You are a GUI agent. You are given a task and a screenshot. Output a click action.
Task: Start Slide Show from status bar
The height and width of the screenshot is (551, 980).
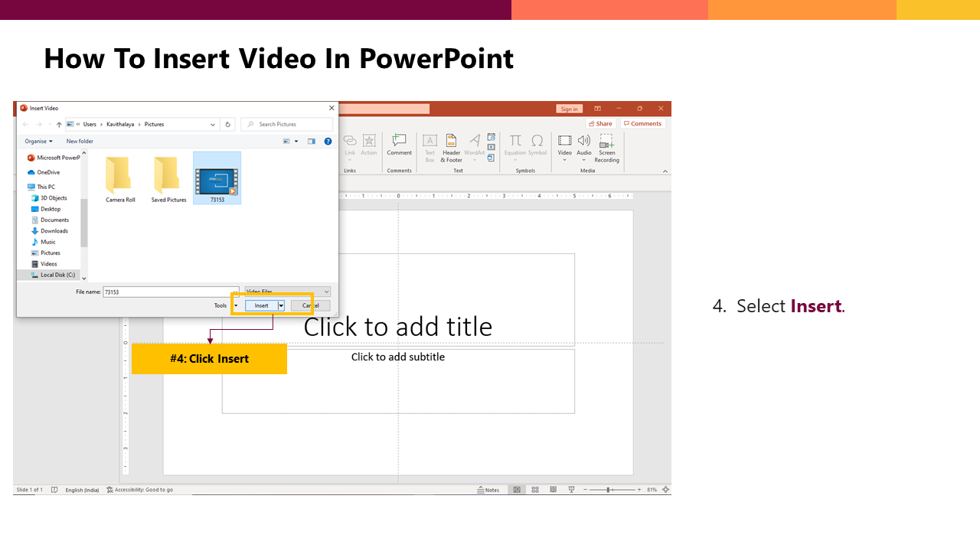(x=571, y=490)
